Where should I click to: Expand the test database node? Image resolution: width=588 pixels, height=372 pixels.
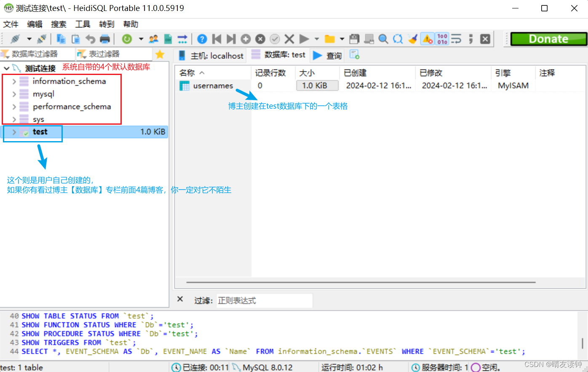[x=14, y=131]
